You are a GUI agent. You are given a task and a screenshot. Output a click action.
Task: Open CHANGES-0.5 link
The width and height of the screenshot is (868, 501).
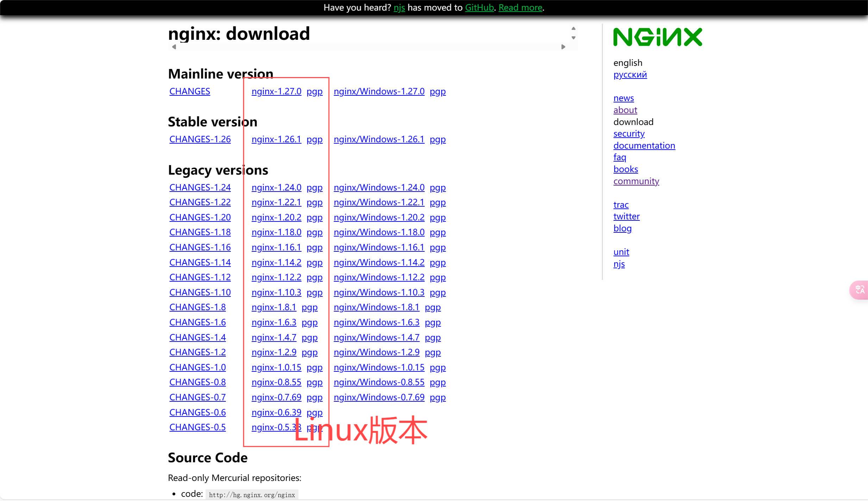click(197, 427)
